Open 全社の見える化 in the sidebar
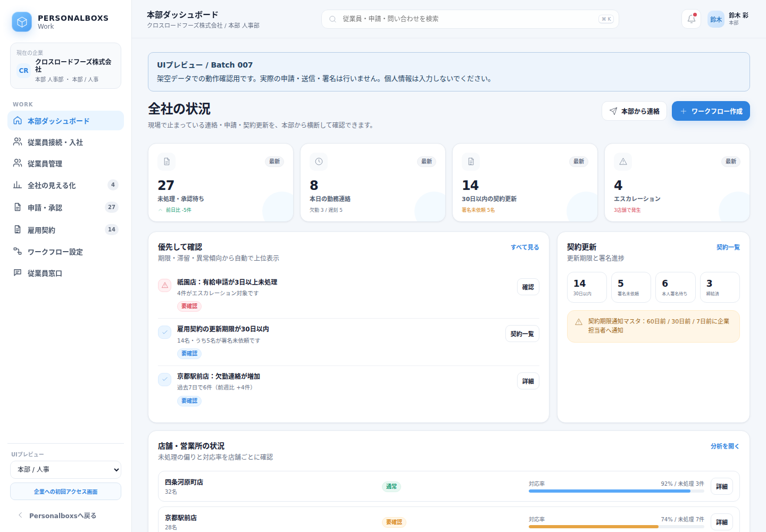Viewport: 766px width, 532px height. (x=65, y=185)
